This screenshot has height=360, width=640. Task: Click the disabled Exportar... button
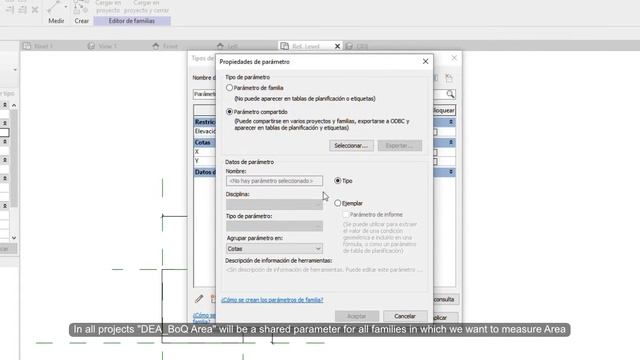400,146
